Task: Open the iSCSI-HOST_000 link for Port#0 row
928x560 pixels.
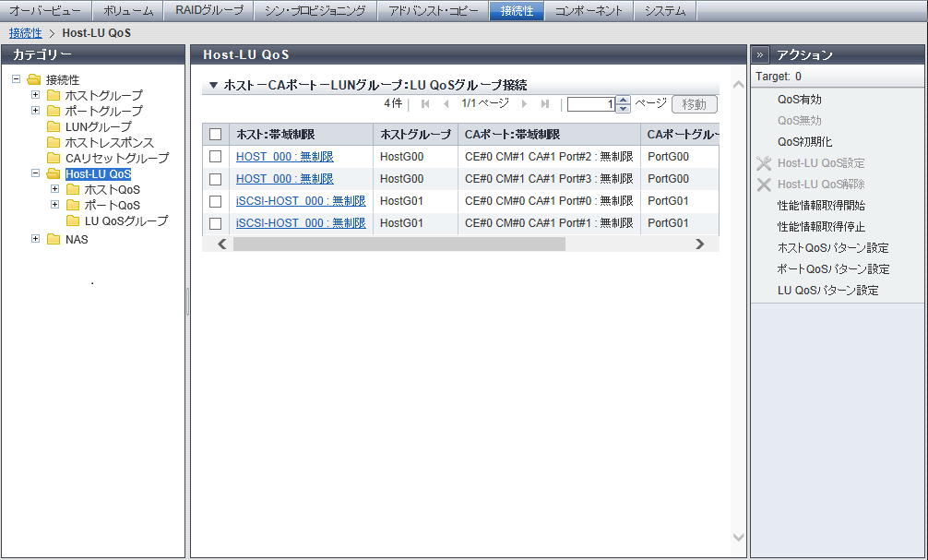Action: 301,201
